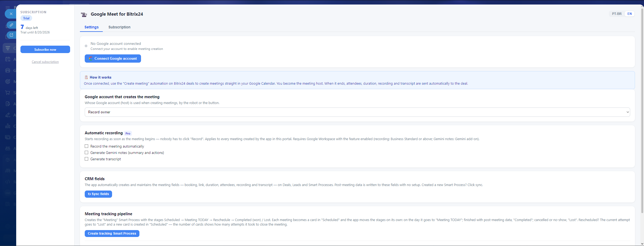Click the Google Meet app camera icon

click(x=84, y=15)
